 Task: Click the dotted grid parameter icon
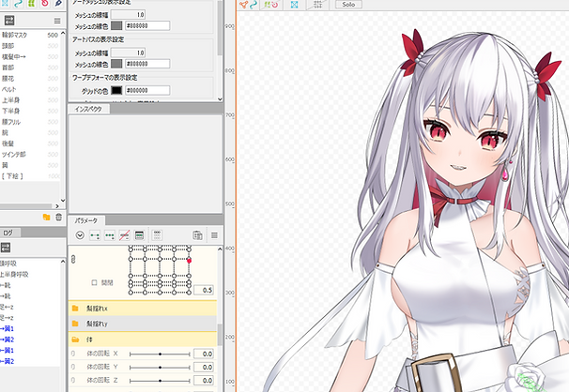coord(157,235)
